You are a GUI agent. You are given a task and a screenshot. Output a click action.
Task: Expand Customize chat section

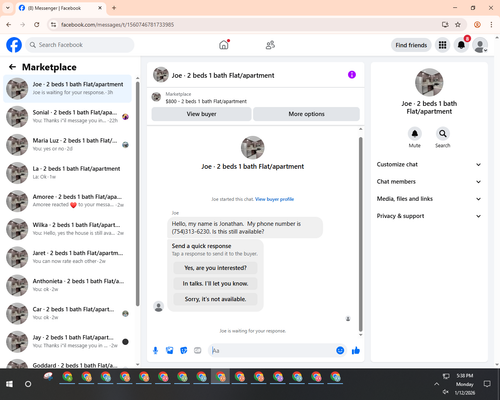tap(429, 164)
